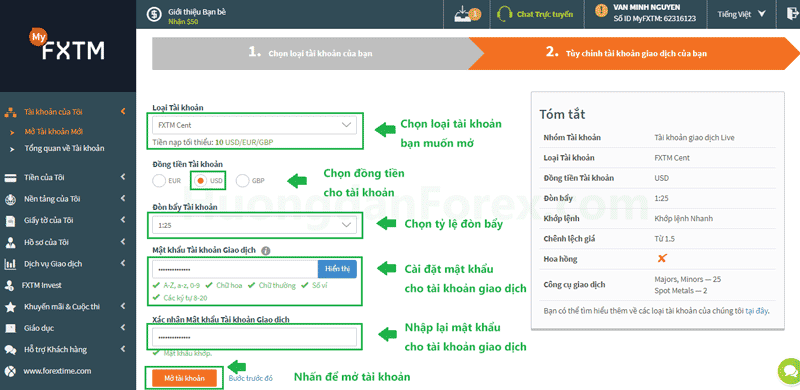Click the www.forextime.com site icon
800x390 pixels.
click(10, 371)
